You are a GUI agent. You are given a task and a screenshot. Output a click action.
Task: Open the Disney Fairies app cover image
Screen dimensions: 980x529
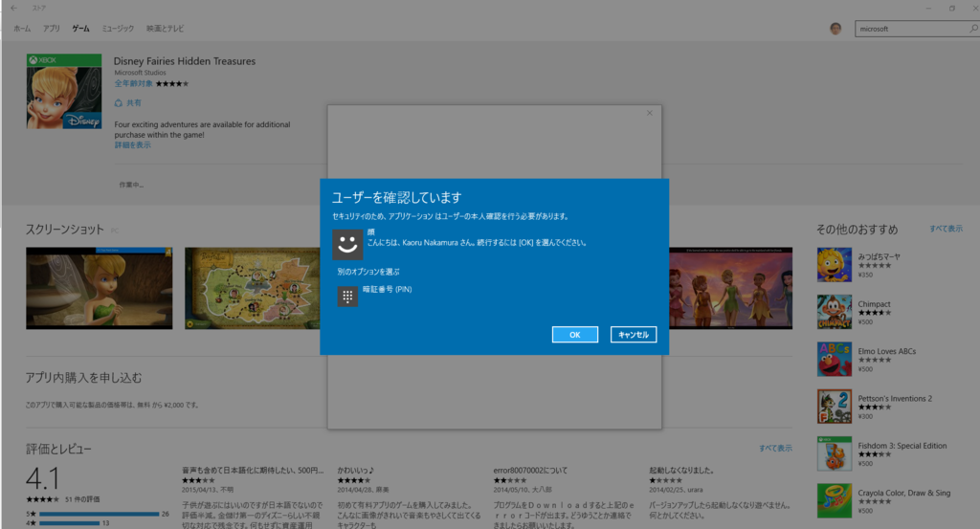point(64,91)
